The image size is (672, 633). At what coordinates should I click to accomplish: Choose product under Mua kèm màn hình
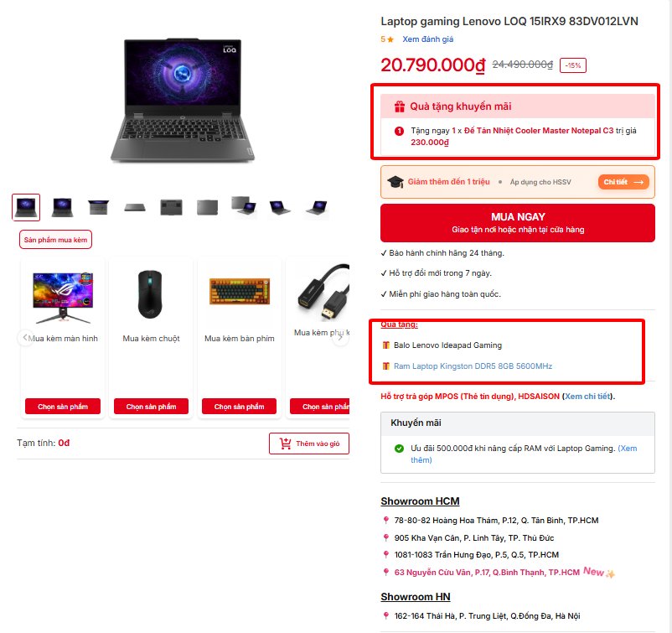63,407
